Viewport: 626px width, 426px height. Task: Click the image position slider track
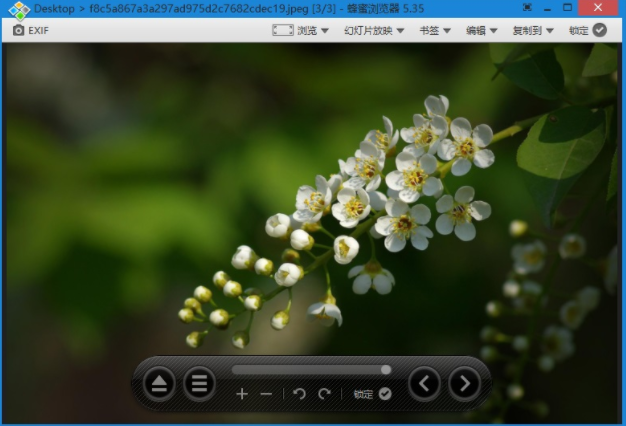311,370
